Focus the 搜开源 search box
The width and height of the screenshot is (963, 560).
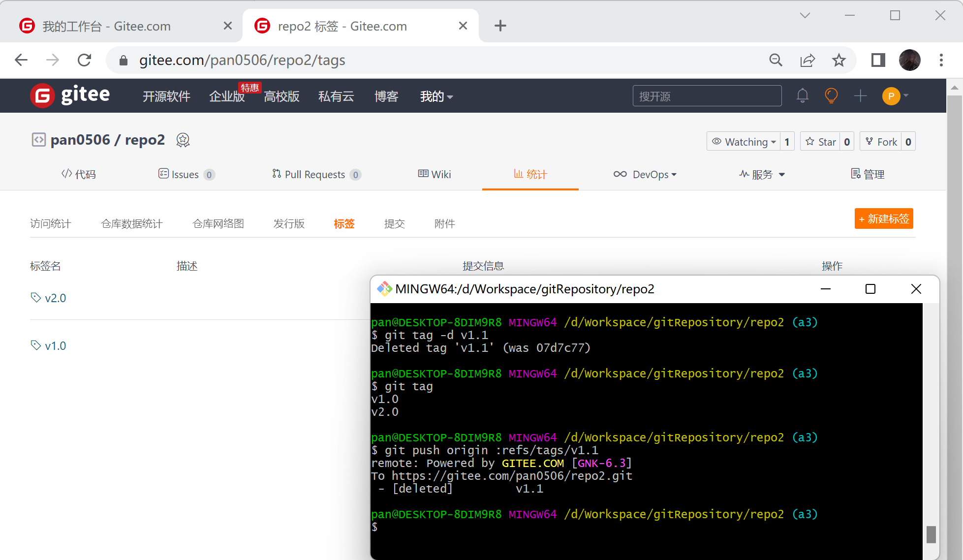pyautogui.click(x=707, y=96)
